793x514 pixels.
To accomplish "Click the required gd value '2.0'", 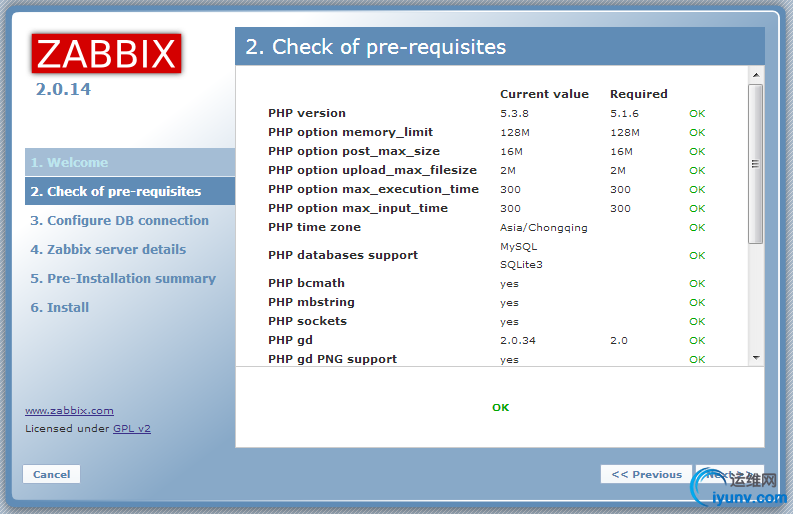I will tap(619, 340).
